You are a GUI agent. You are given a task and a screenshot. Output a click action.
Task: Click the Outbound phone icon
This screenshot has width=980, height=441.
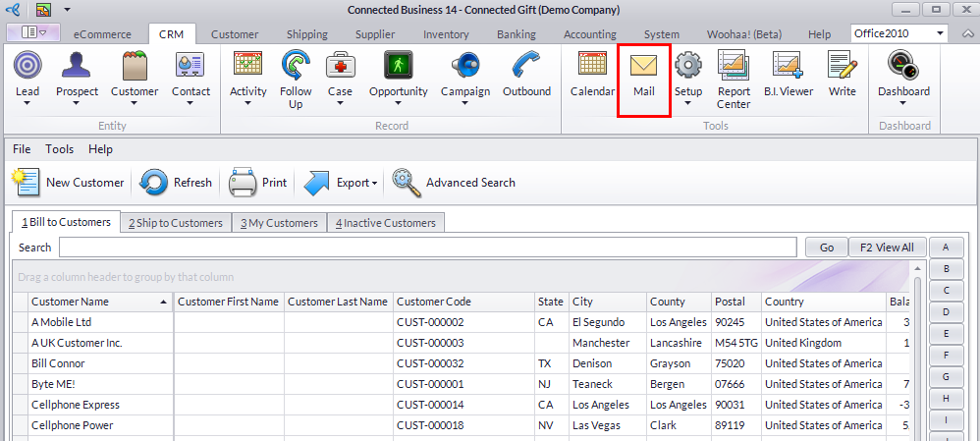[x=527, y=77]
